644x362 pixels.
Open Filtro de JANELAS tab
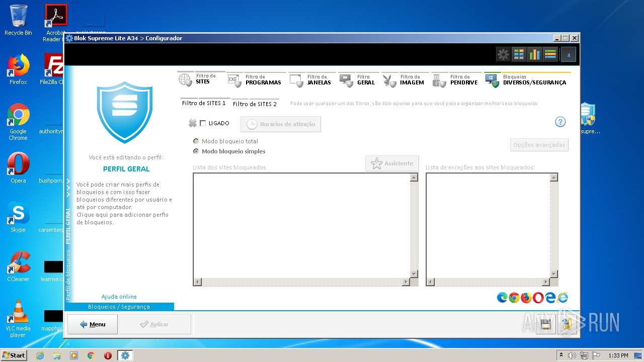(311, 79)
